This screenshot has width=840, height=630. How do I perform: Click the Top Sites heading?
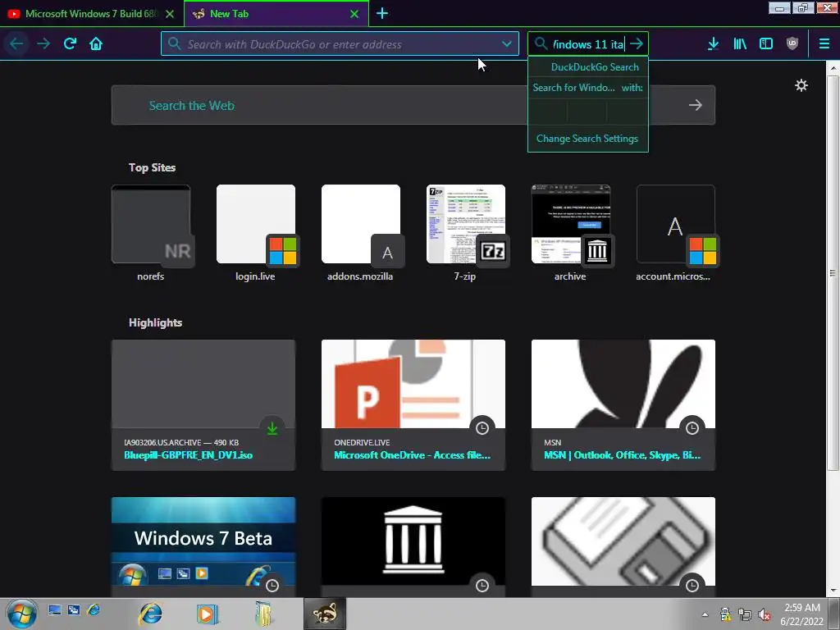click(152, 167)
